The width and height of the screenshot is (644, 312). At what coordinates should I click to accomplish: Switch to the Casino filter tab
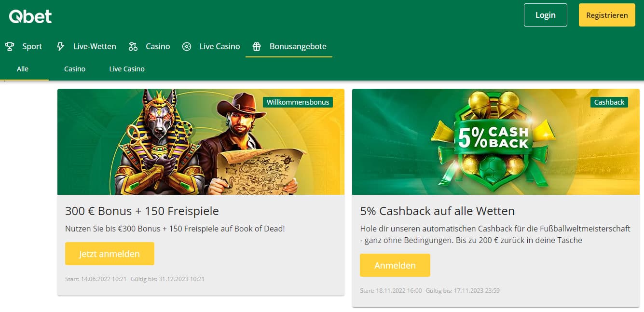click(75, 69)
